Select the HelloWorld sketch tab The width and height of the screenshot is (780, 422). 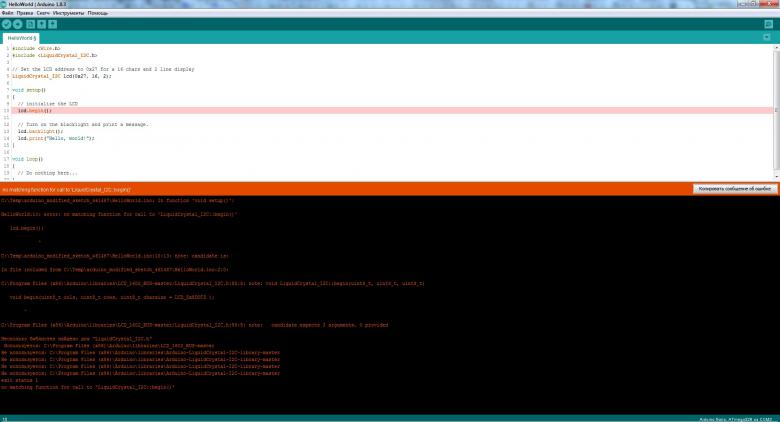tap(20, 38)
